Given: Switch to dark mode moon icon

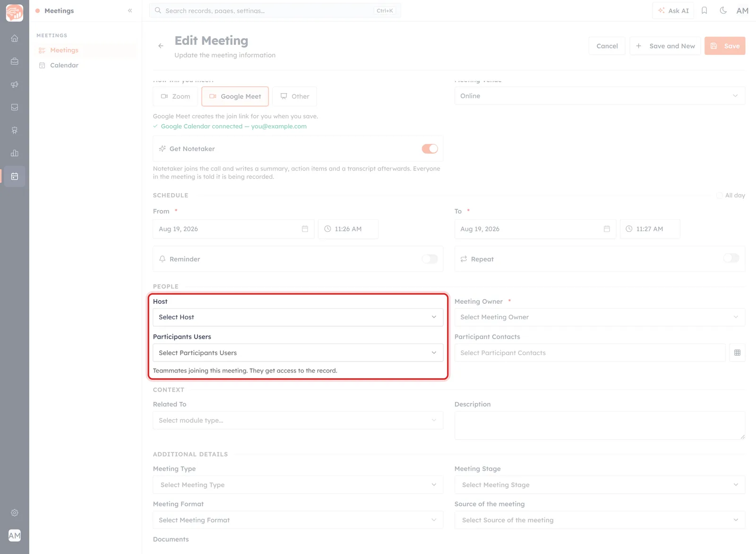Looking at the screenshot, I should tap(723, 10).
